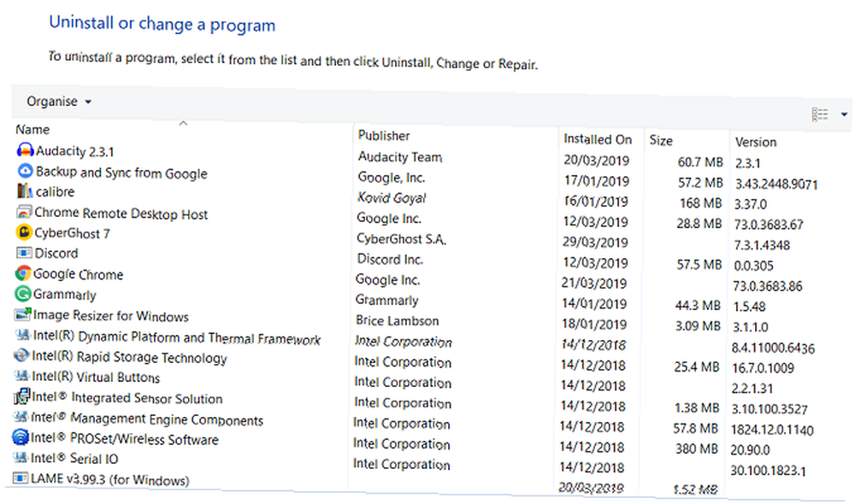Click the Backup and Sync cloud icon
This screenshot has height=504, width=855.
tap(25, 171)
